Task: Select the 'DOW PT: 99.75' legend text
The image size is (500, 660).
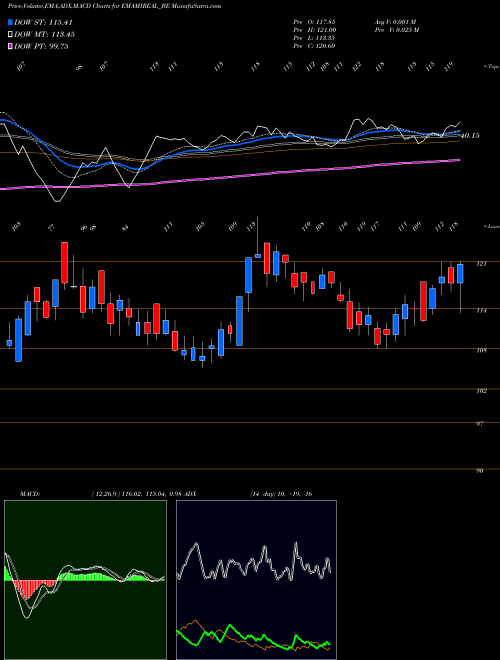Action: point(41,46)
